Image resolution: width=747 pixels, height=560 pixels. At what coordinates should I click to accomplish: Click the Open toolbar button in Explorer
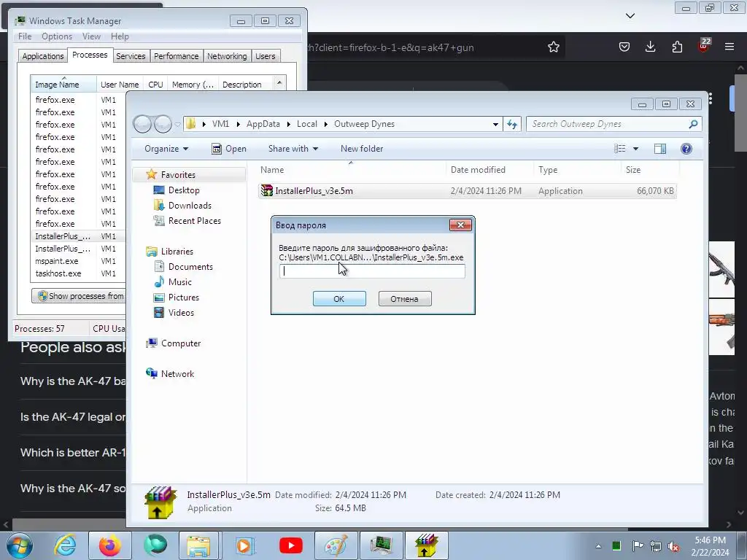(229, 149)
